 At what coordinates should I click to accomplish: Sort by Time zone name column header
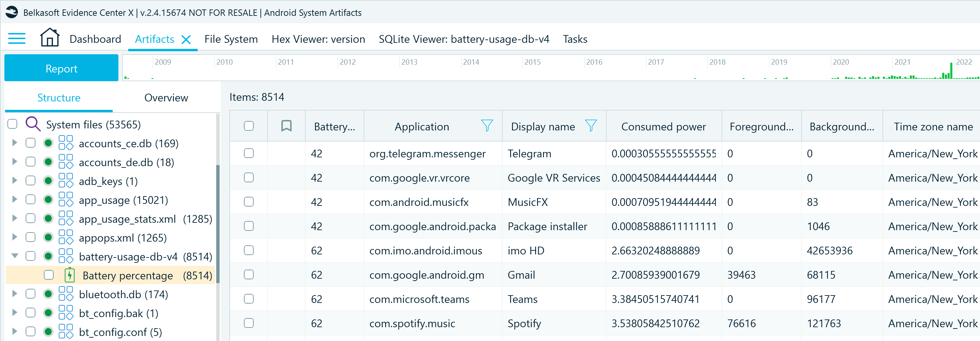tap(933, 126)
